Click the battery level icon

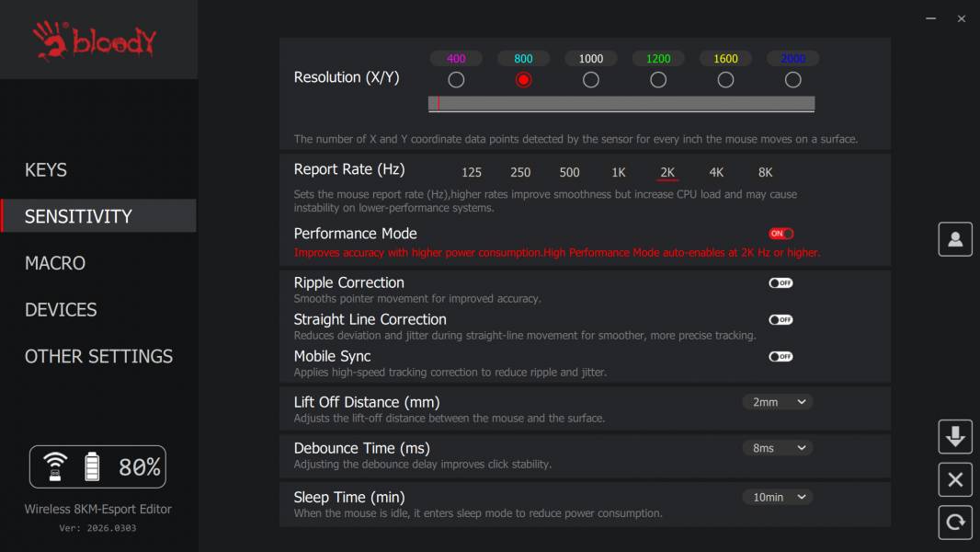tap(92, 466)
